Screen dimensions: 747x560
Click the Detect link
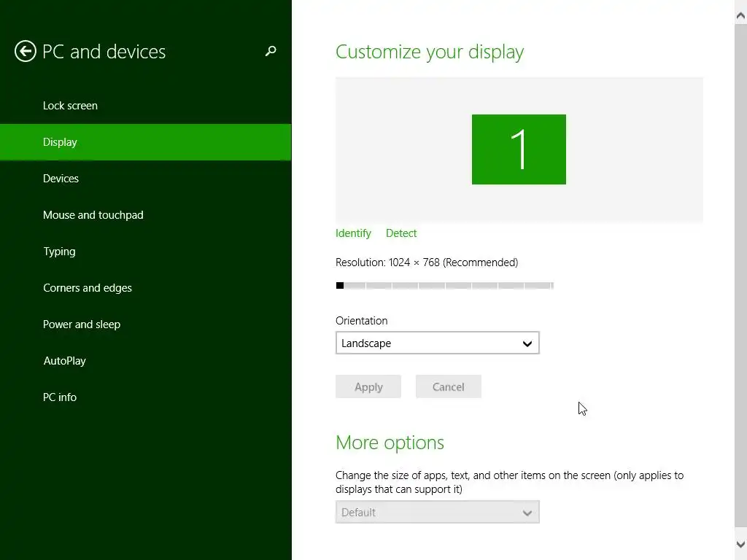pyautogui.click(x=401, y=233)
